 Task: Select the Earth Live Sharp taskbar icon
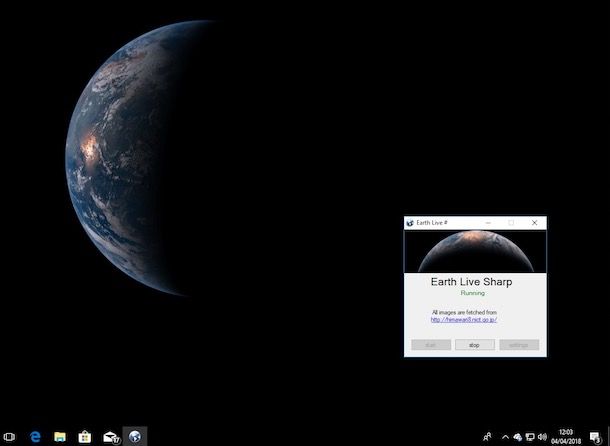click(x=135, y=437)
